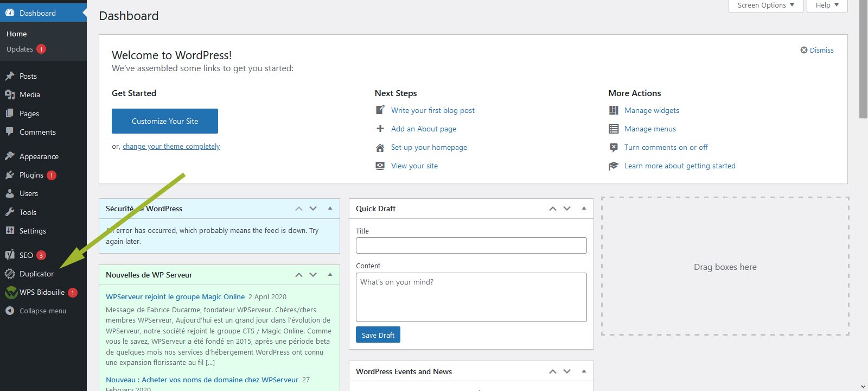Viewport: 868px width, 391px height.
Task: Go to Updates in the sidebar
Action: click(20, 49)
